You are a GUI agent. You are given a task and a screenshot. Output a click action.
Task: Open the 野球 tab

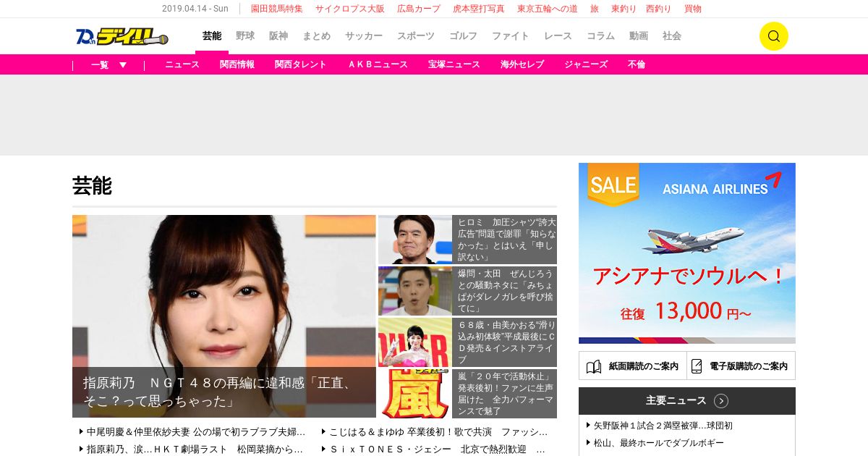pos(245,36)
